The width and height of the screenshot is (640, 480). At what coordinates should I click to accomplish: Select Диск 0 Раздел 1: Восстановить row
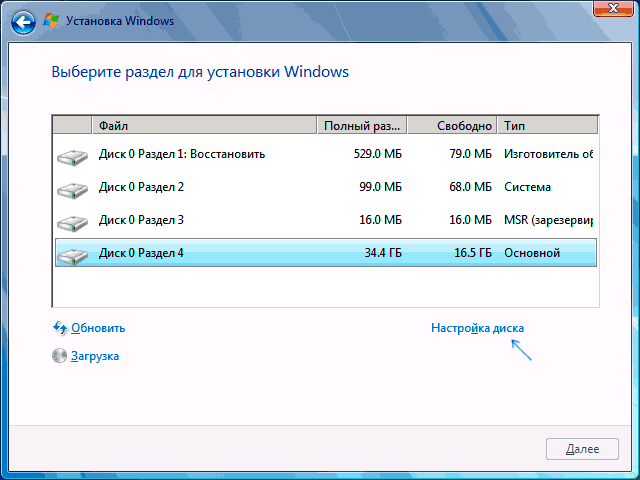click(x=325, y=154)
